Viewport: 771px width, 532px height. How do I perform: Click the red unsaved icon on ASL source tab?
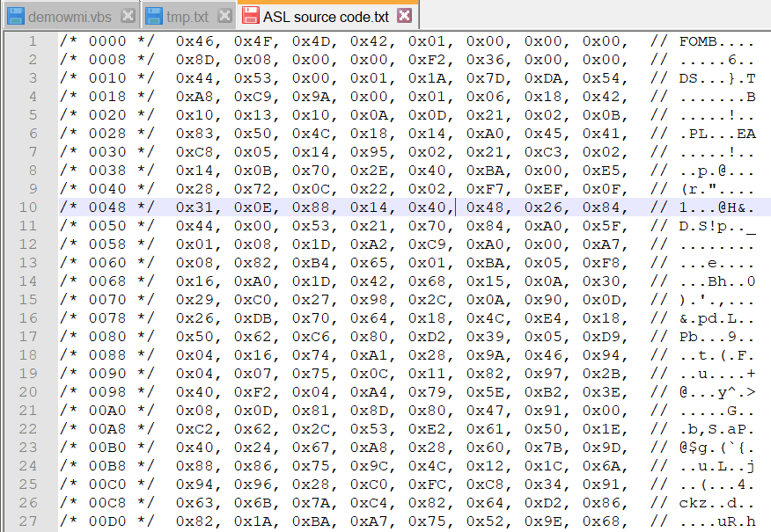[250, 16]
